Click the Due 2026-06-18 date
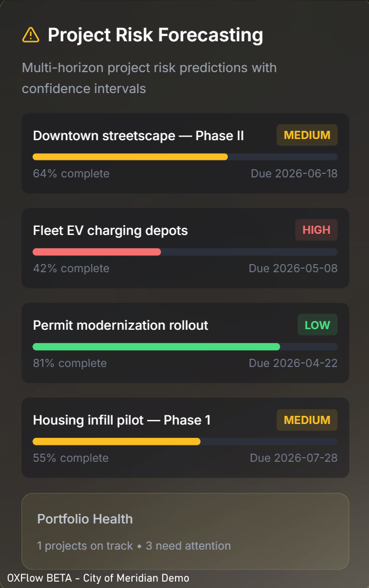The image size is (369, 588). click(294, 173)
